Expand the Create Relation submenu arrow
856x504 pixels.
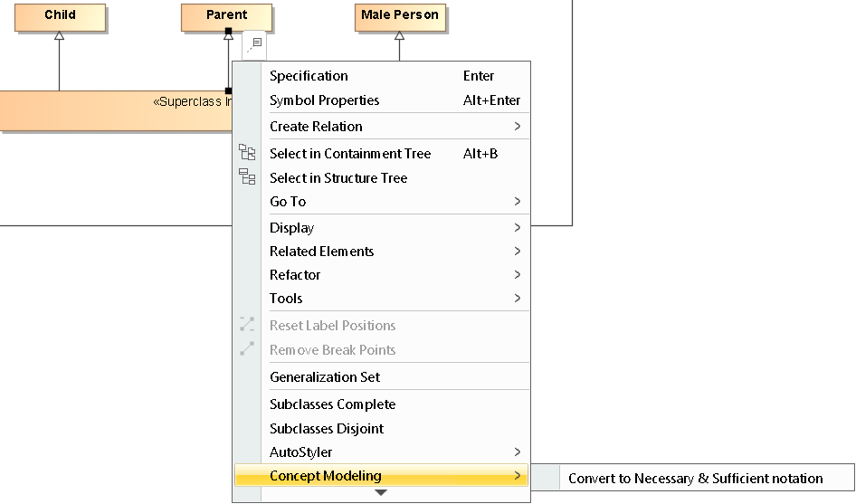518,127
